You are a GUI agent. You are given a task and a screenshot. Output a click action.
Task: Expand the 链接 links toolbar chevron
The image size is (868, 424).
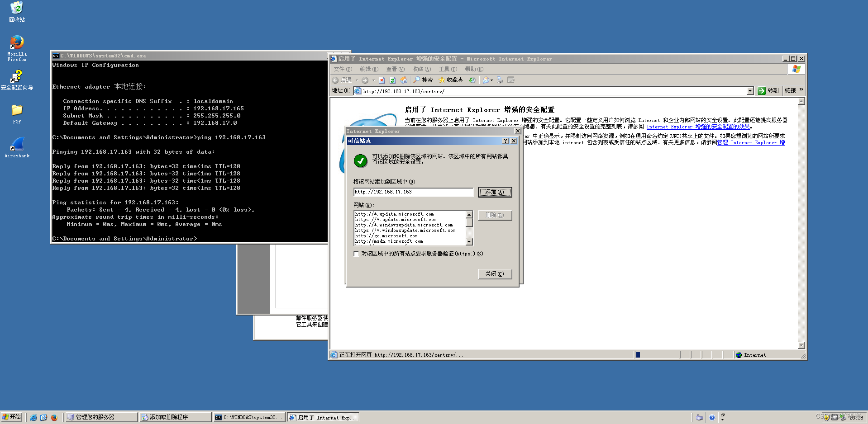click(801, 90)
